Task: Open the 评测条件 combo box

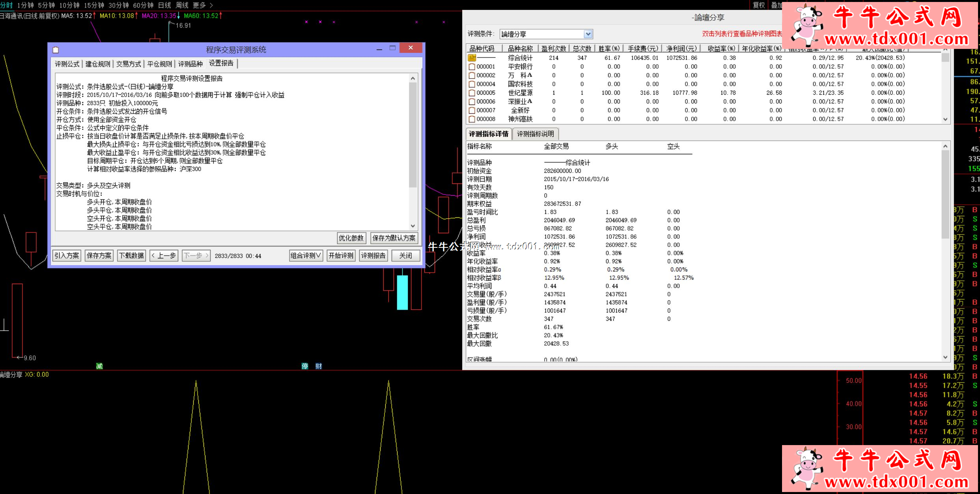Action: (x=546, y=34)
